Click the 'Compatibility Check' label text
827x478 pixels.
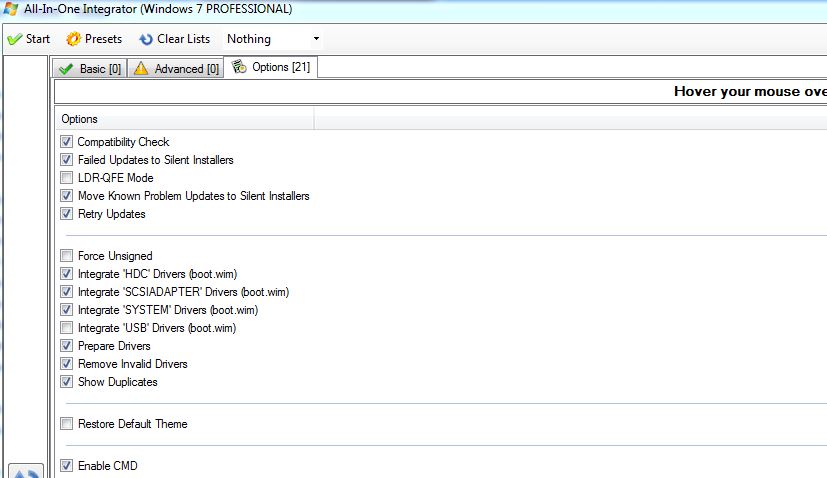click(123, 142)
